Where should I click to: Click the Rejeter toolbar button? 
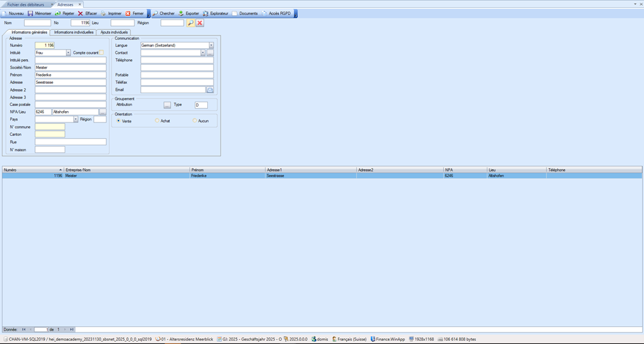(65, 13)
